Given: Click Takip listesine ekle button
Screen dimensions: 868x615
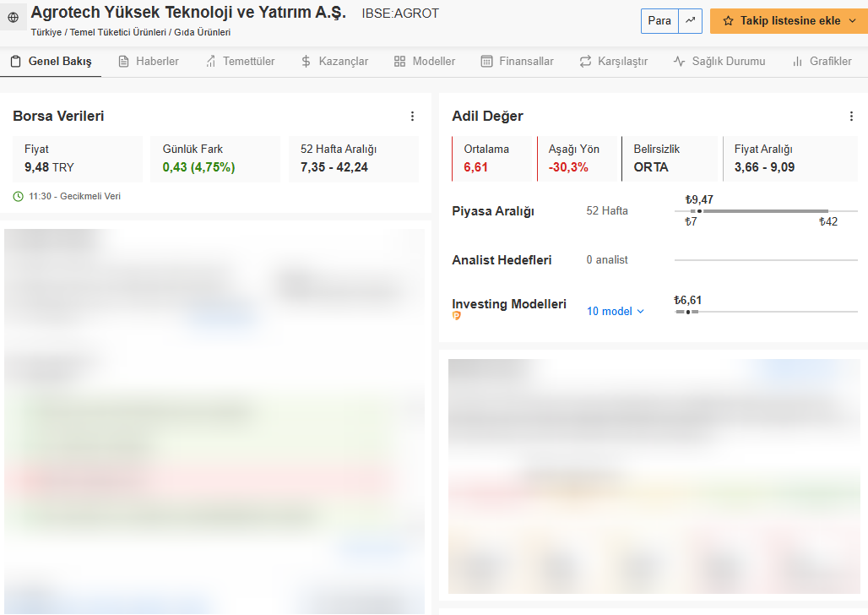Looking at the screenshot, I should pyautogui.click(x=789, y=21).
